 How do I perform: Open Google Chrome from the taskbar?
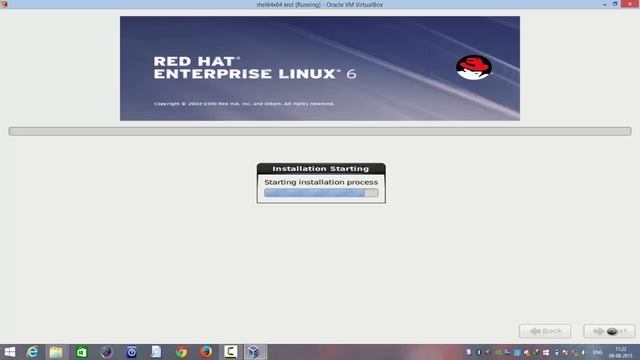(x=181, y=352)
